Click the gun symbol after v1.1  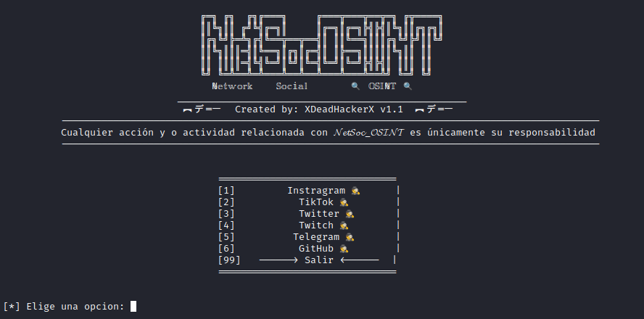[434, 109]
